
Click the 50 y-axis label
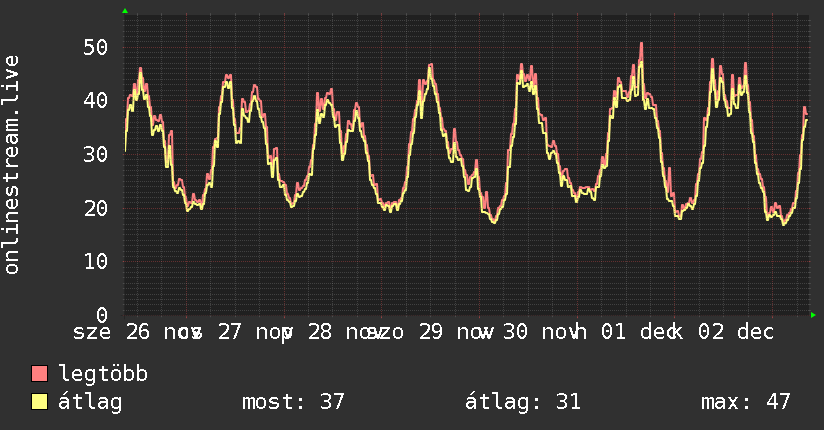96,48
